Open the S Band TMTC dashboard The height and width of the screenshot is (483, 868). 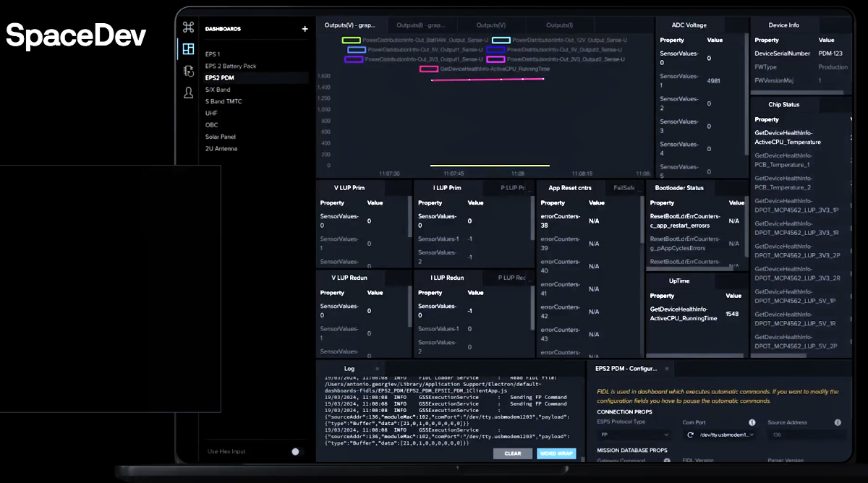[223, 101]
